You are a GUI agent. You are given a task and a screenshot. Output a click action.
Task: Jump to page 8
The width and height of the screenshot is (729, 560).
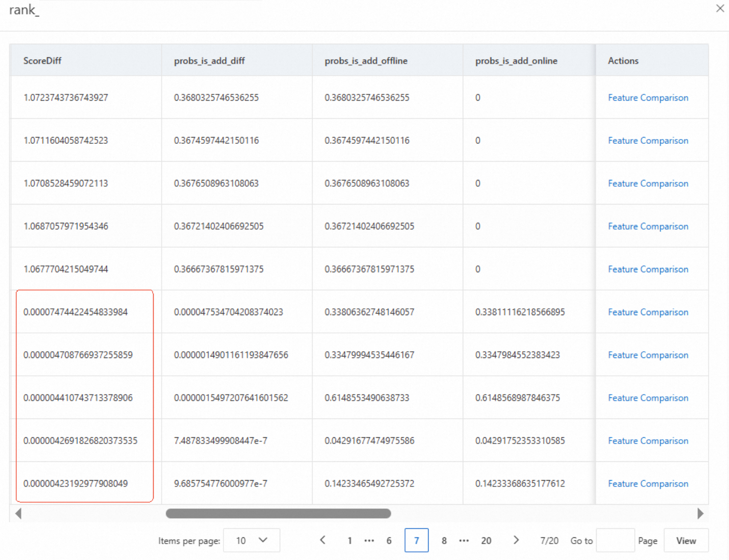click(x=444, y=541)
